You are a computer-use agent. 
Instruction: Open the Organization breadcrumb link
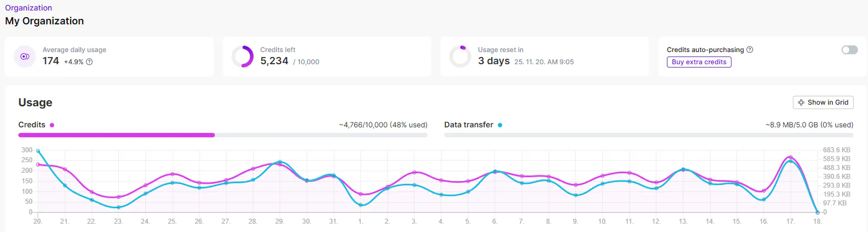29,8
